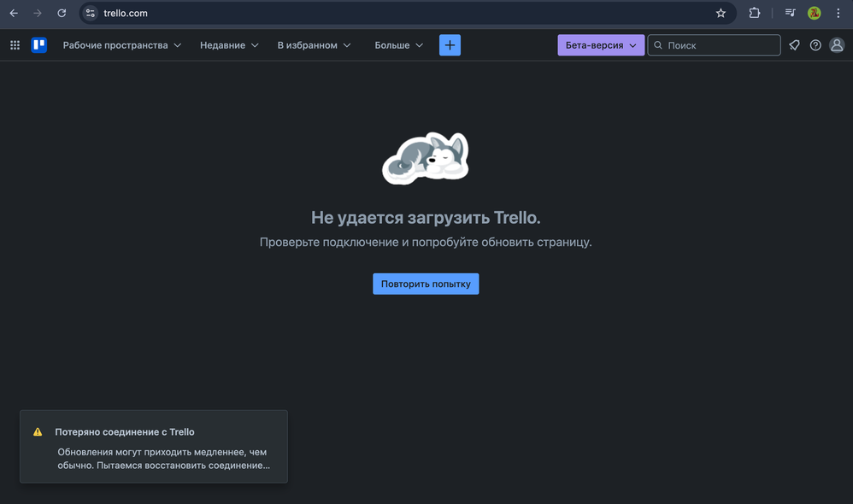Click the Повторить попытку button

pos(426,284)
